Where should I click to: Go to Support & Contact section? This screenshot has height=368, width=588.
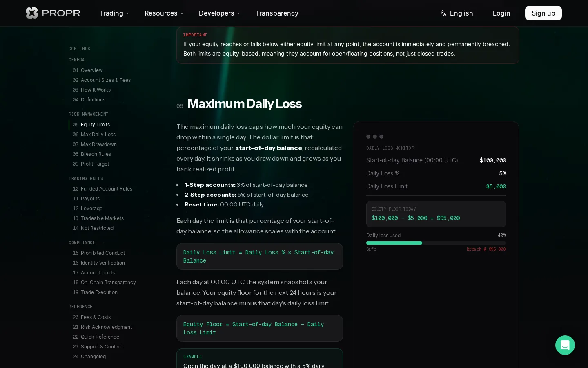click(x=98, y=347)
